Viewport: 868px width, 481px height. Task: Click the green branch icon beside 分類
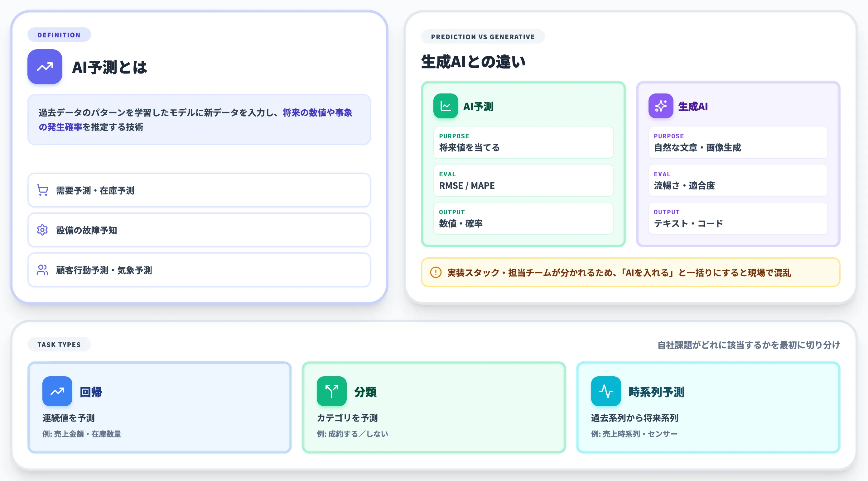pos(331,391)
